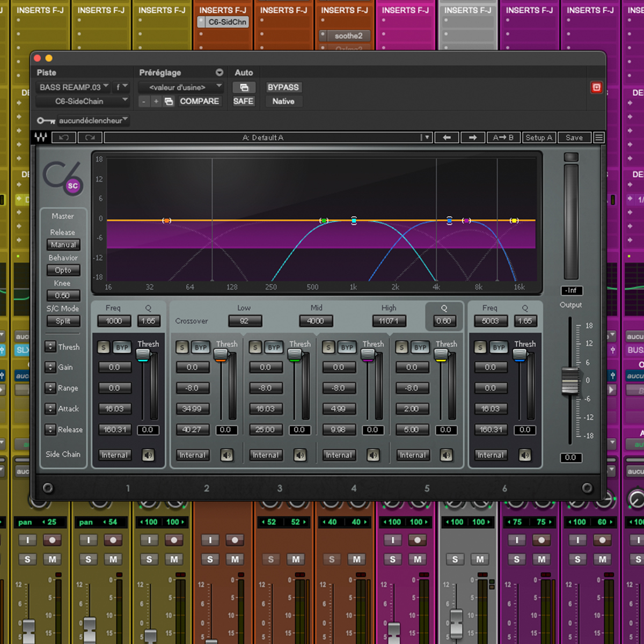Select the blue band 6 graph node

click(x=450, y=221)
